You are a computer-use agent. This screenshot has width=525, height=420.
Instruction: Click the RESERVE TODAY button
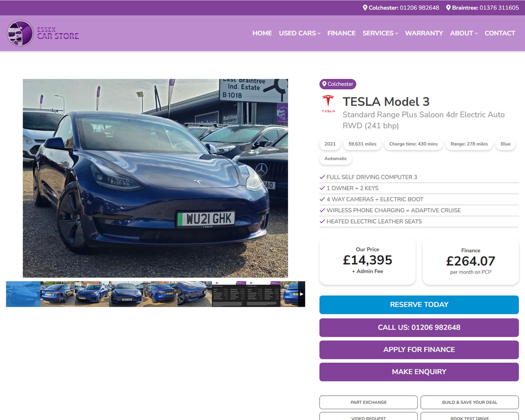click(x=419, y=304)
